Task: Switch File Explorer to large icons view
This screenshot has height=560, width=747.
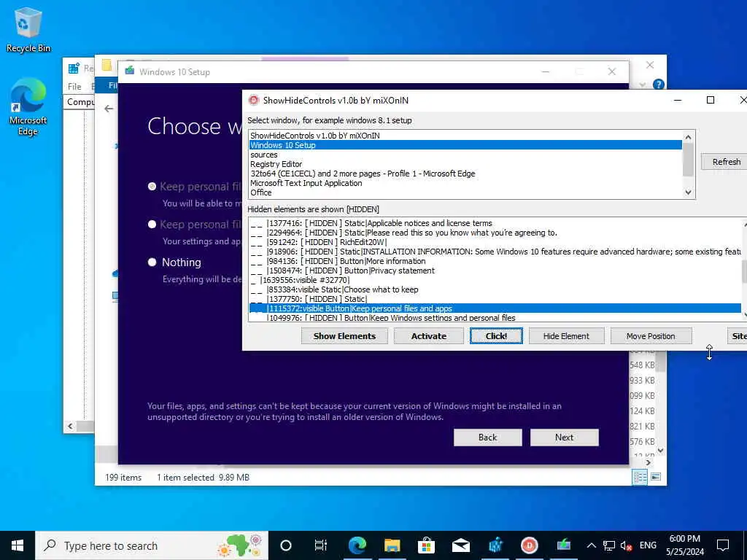Action: [656, 477]
